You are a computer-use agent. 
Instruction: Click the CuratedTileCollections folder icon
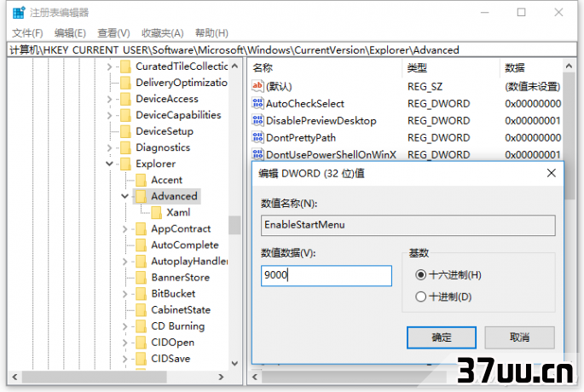point(126,66)
